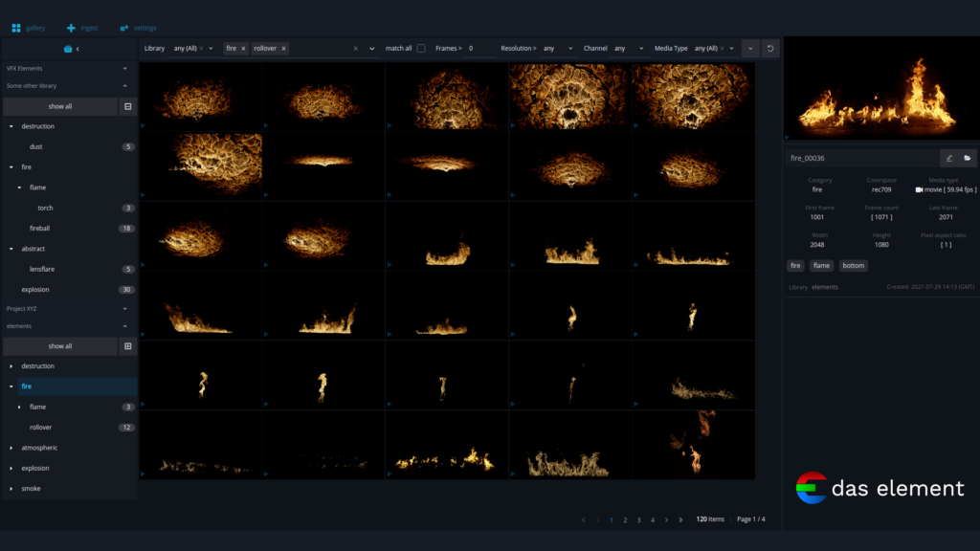
Task: Open the Media Type dropdown
Action: click(x=731, y=49)
